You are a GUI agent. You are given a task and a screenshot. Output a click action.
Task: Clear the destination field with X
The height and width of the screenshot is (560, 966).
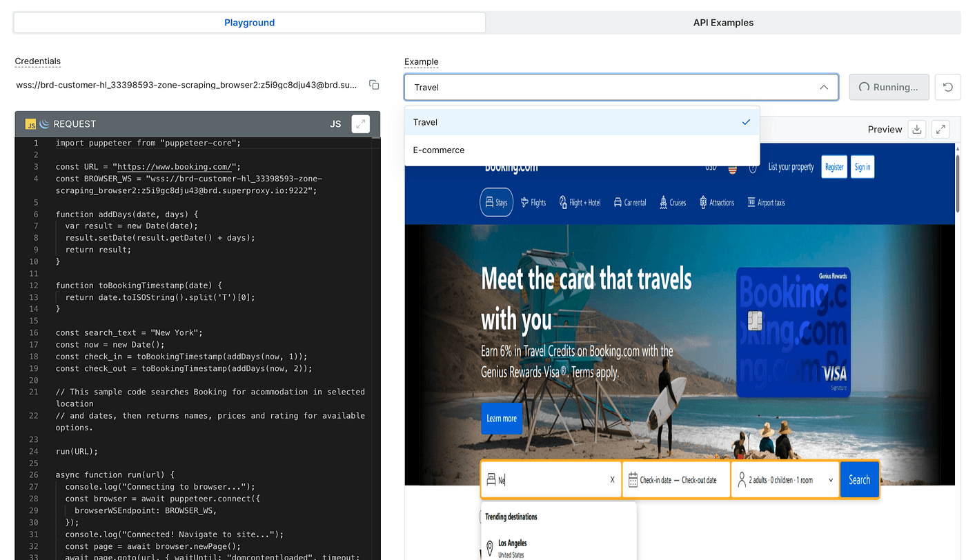click(x=612, y=480)
